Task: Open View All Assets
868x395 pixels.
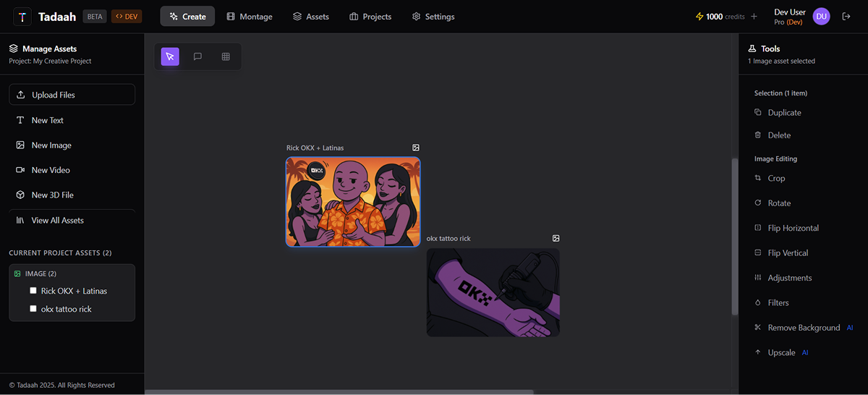Action: (x=72, y=220)
